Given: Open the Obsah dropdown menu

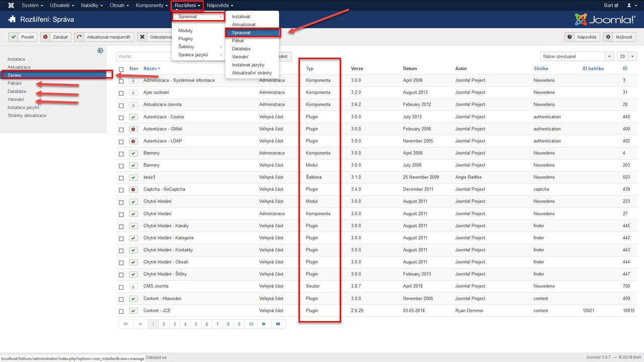Looking at the screenshot, I should [x=119, y=5].
